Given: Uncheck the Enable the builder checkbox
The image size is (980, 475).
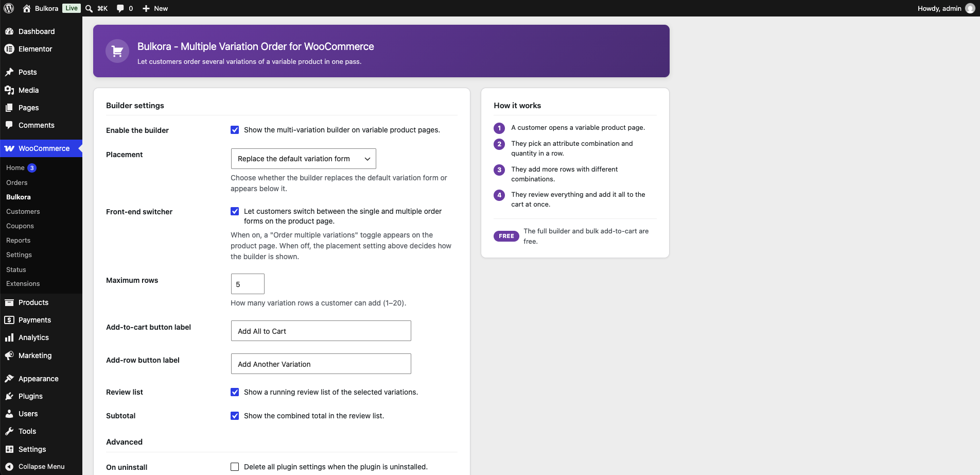Looking at the screenshot, I should (235, 130).
